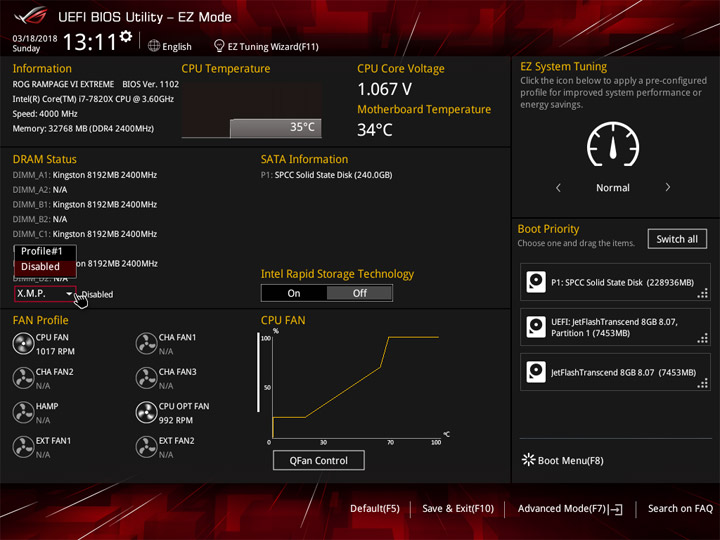Click the CHA FAN2 fan icon

click(x=23, y=378)
